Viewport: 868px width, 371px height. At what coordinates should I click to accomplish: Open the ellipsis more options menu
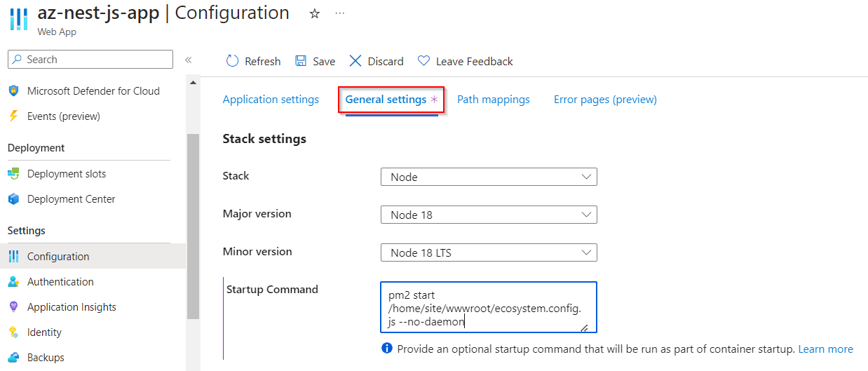point(340,13)
